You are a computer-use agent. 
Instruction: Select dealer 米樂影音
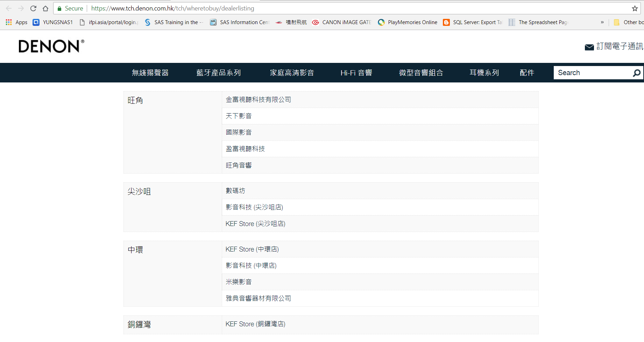pos(239,282)
